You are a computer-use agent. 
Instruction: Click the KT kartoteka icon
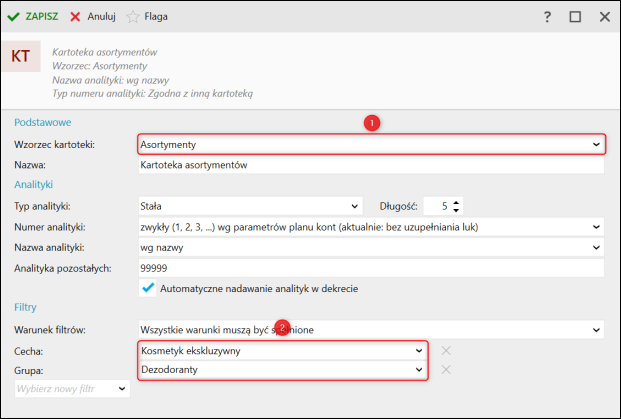(21, 56)
